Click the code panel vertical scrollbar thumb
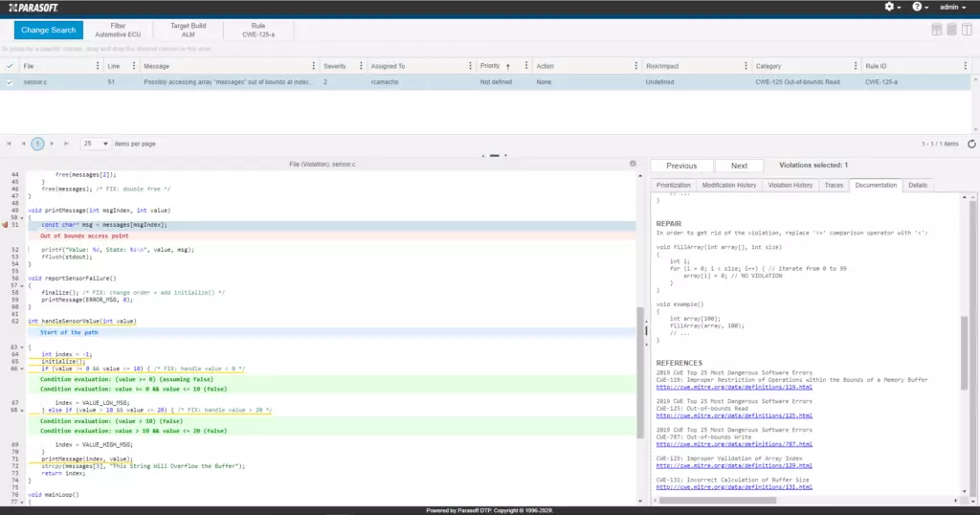 tap(640, 372)
